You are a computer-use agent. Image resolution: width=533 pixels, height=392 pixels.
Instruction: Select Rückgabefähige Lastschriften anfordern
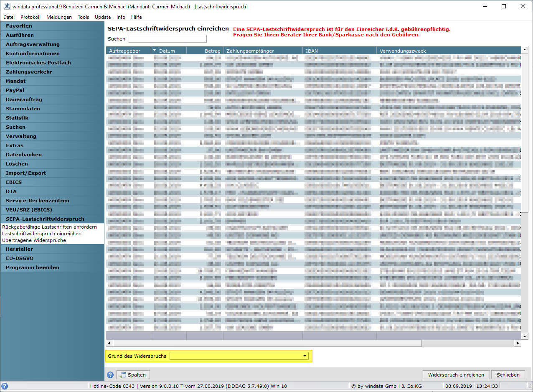click(x=49, y=227)
